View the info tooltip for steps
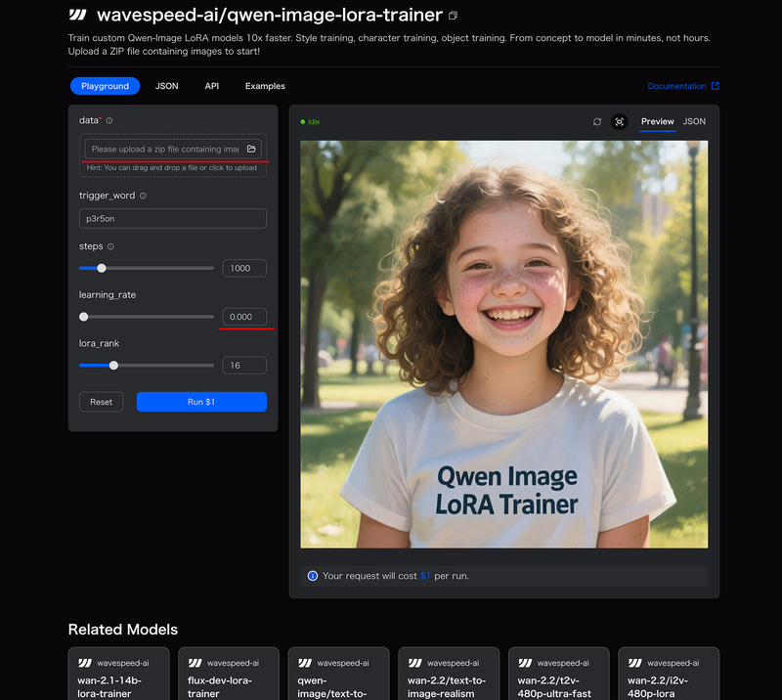The height and width of the screenshot is (700, 782). 110,246
